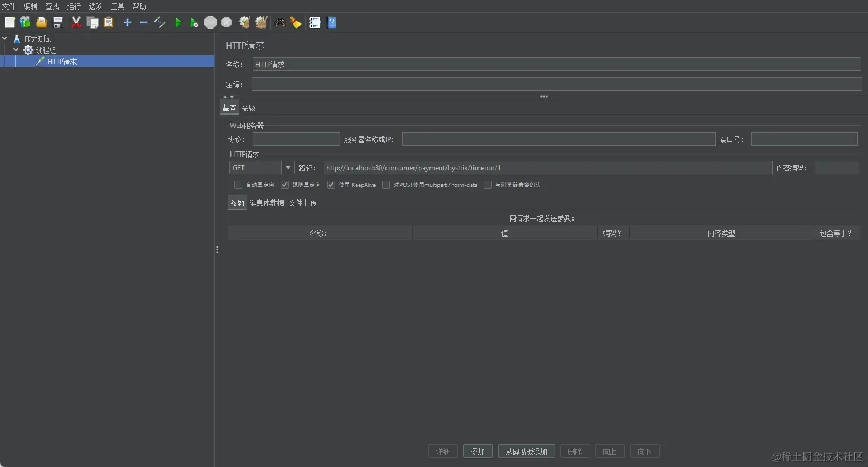
Task: Open the GET request method dropdown
Action: tap(288, 167)
